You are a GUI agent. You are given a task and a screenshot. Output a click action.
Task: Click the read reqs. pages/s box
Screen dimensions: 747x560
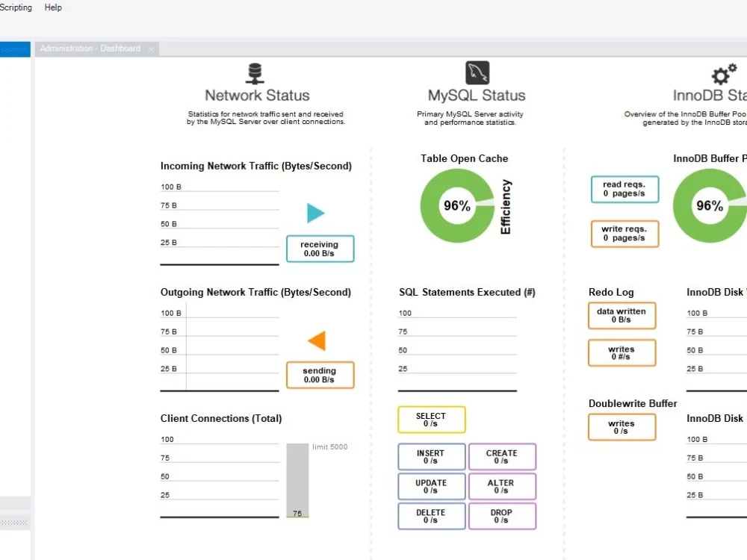pos(625,189)
